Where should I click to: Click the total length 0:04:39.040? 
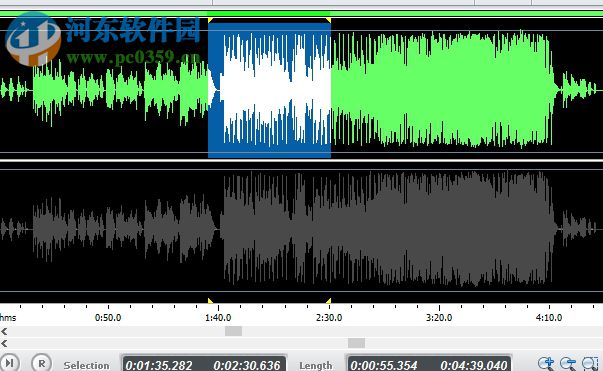coord(473,365)
